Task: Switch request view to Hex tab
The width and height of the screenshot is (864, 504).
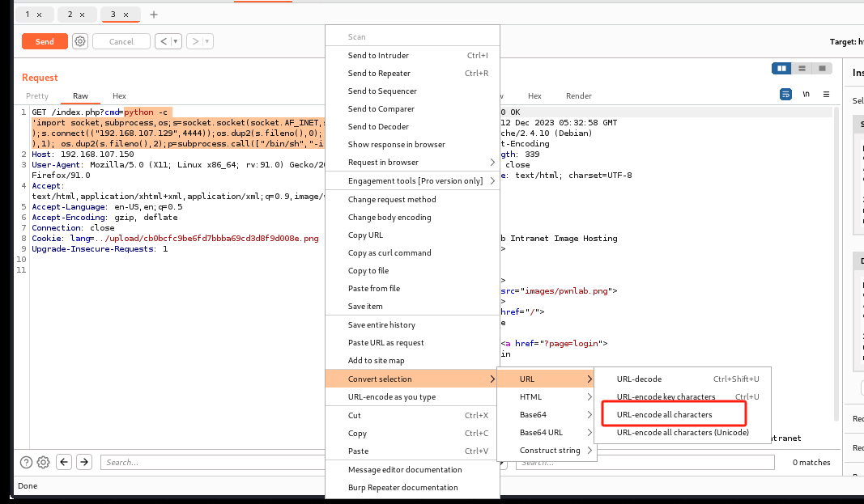Action: pyautogui.click(x=119, y=95)
